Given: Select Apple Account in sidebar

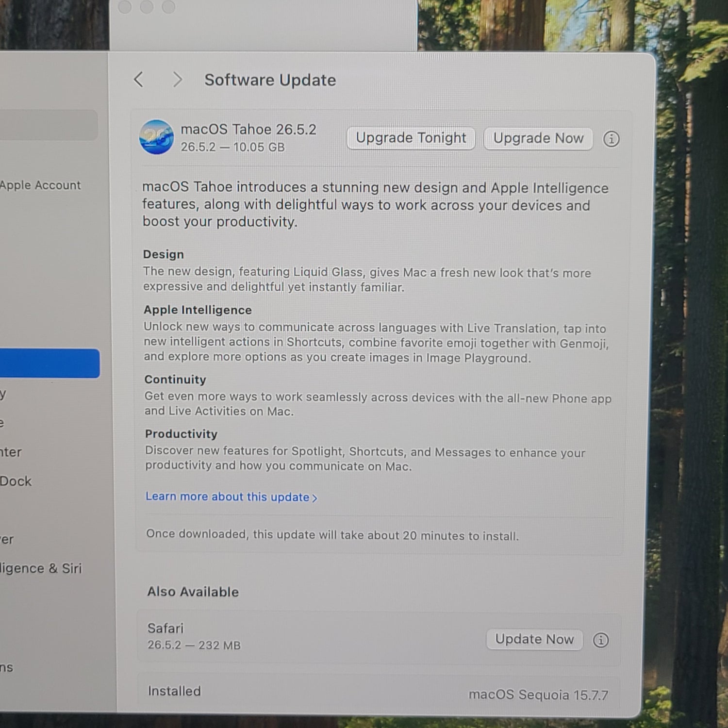Looking at the screenshot, I should tap(40, 185).
